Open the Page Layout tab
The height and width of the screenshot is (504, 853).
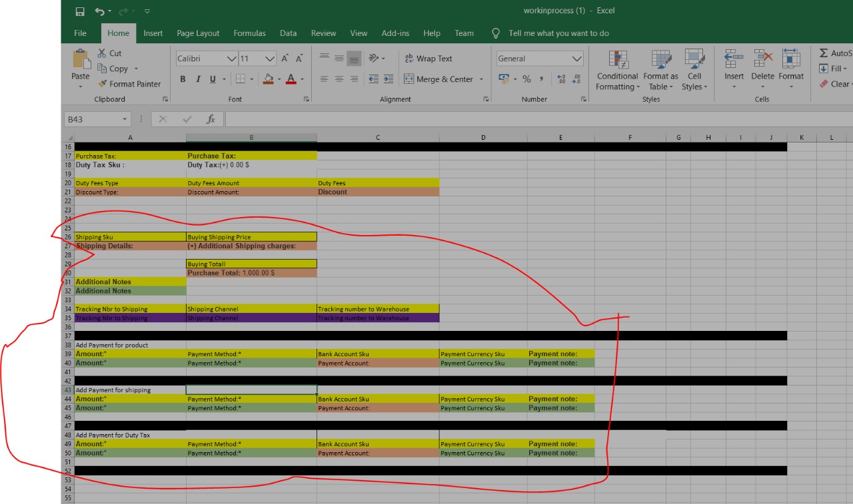(198, 33)
